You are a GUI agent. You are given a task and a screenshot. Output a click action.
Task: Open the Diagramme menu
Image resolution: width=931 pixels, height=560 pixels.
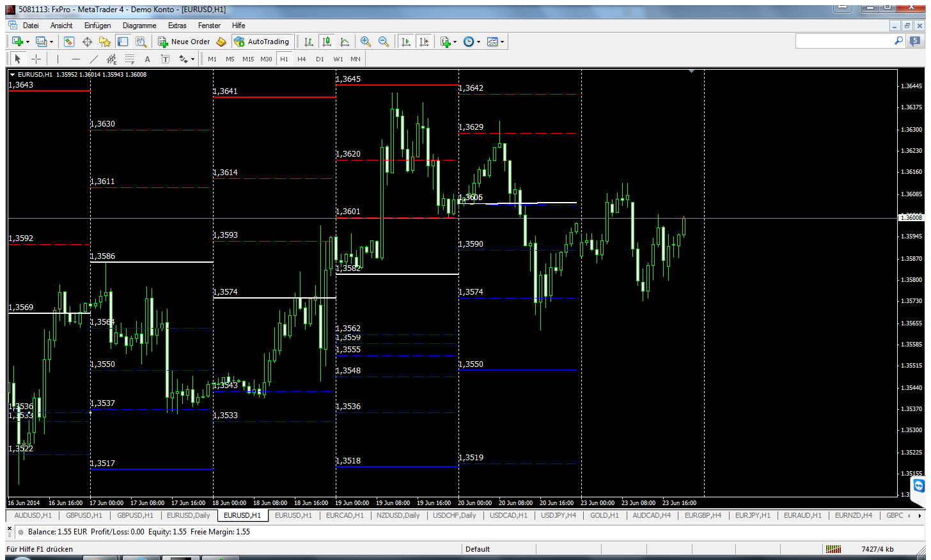[139, 26]
